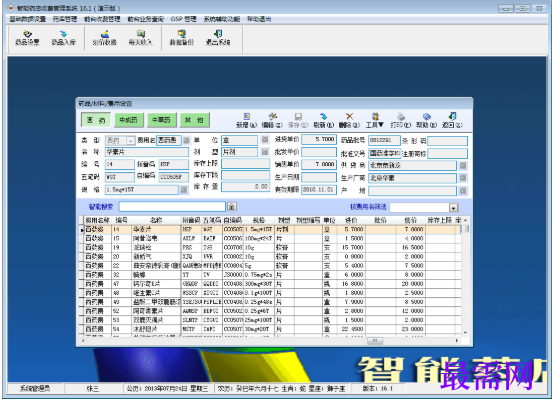Image resolution: width=552 pixels, height=407 pixels.
Task: Open the 前台业务查询 menu
Action: 145,19
